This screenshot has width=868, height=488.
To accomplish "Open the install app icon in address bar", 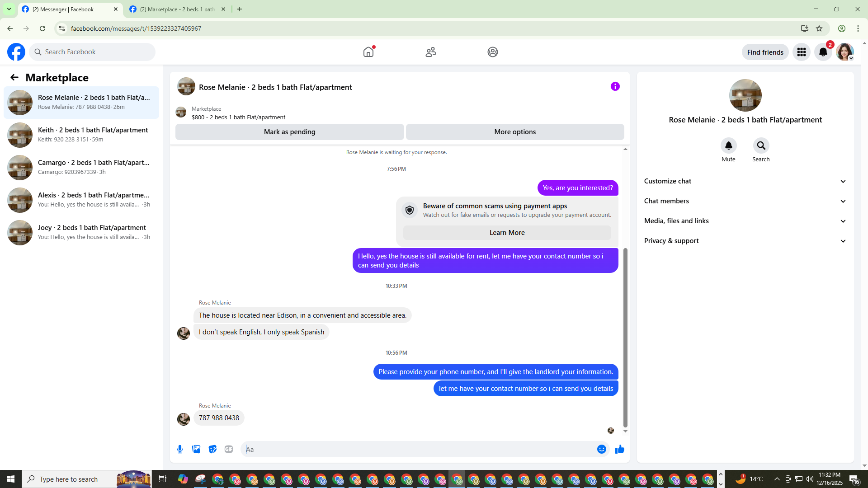I will (x=804, y=28).
